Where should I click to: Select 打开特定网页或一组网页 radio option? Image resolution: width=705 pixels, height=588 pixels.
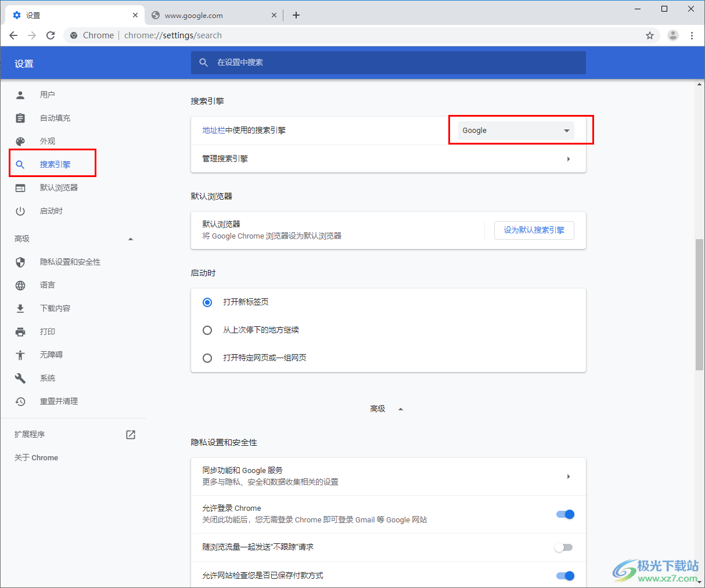point(207,358)
